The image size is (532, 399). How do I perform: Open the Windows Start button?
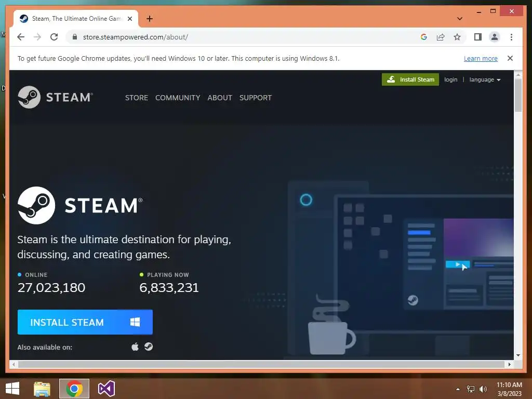tap(12, 389)
